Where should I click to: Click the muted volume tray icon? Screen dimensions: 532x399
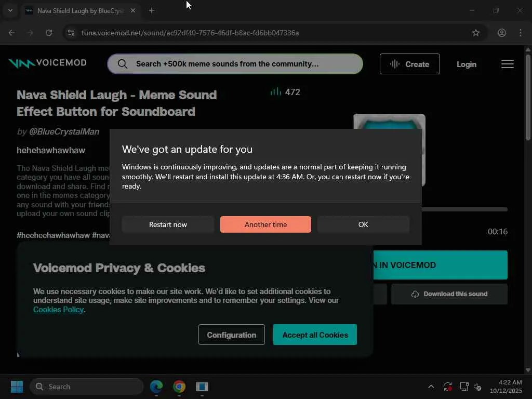click(x=478, y=387)
